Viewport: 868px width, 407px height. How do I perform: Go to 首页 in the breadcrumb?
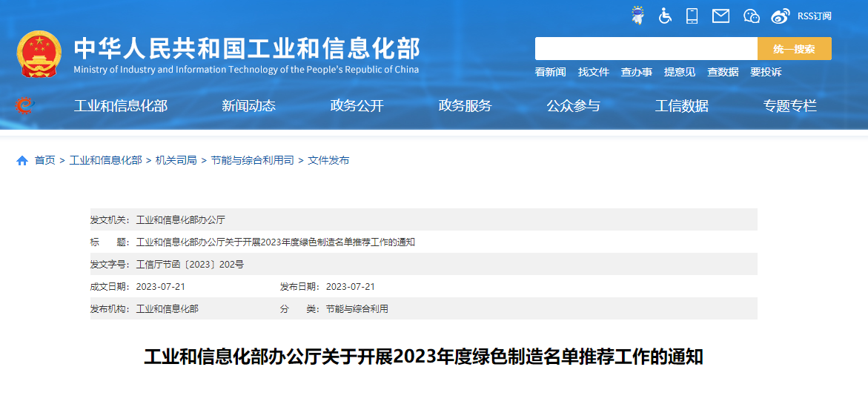click(x=44, y=161)
